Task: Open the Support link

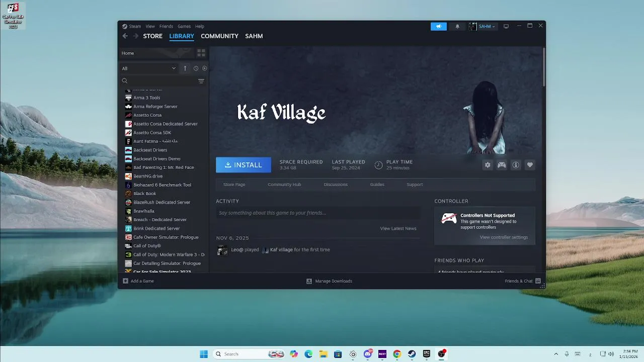Action: 415,185
